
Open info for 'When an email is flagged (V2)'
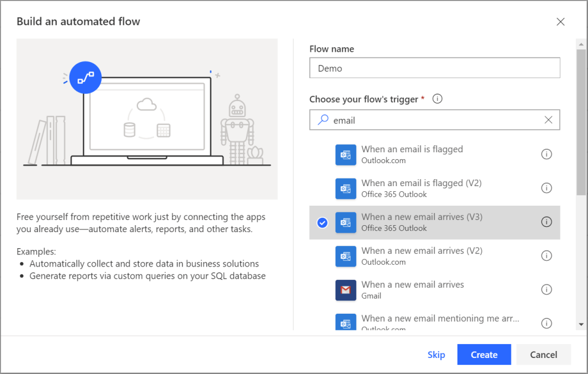pyautogui.click(x=547, y=188)
